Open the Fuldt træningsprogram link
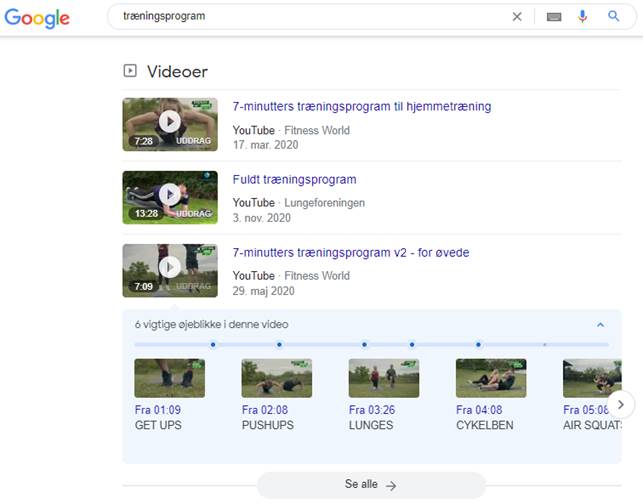643x504 pixels. (294, 180)
